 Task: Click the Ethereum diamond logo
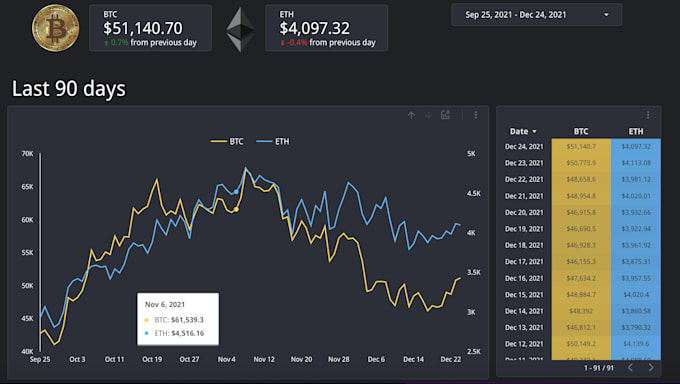(240, 30)
